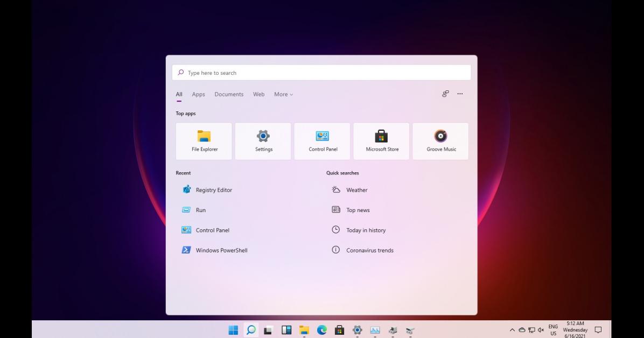Screen dimensions: 644x338
Task: Open the performance monitor taskbar icon
Action: (x=375, y=330)
